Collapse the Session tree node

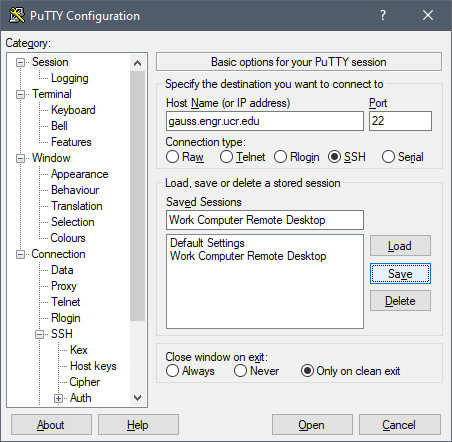tap(21, 62)
